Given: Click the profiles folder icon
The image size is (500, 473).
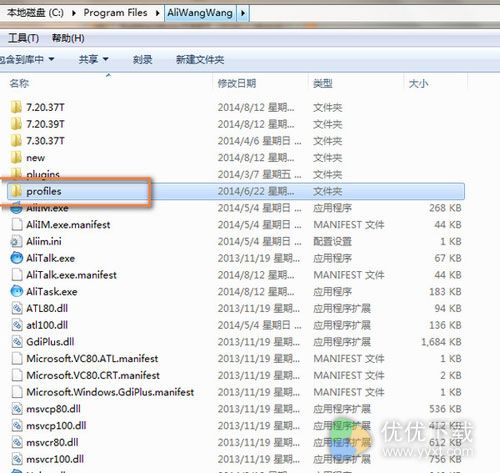Looking at the screenshot, I should [x=16, y=191].
